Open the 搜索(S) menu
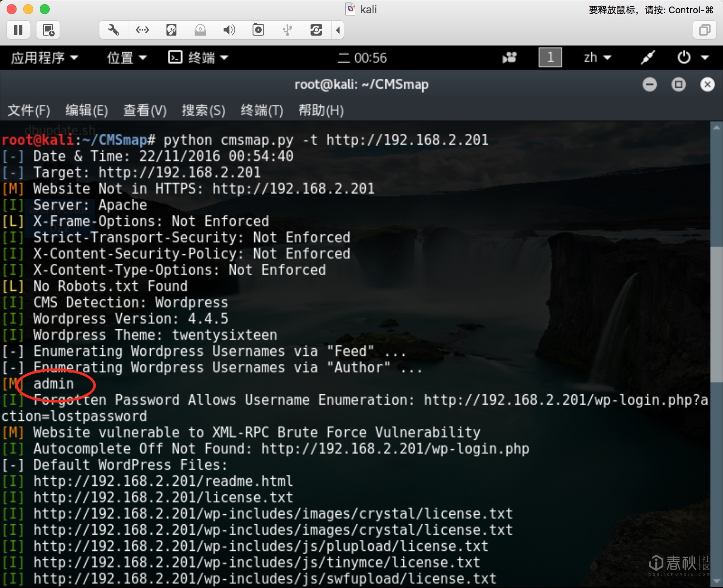 pos(204,111)
